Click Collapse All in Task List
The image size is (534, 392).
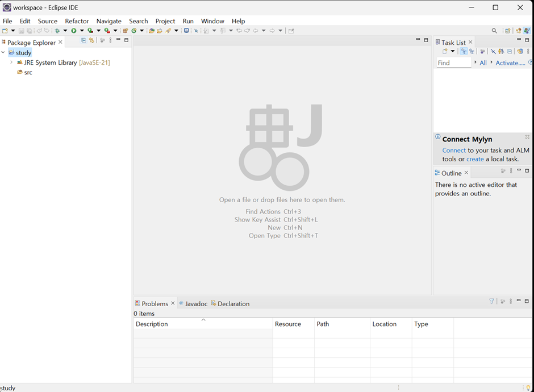pyautogui.click(x=510, y=52)
